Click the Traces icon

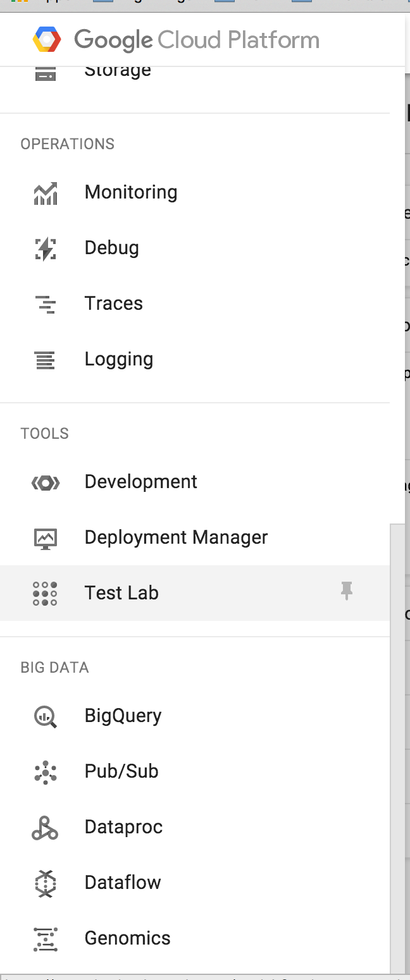pos(45,304)
